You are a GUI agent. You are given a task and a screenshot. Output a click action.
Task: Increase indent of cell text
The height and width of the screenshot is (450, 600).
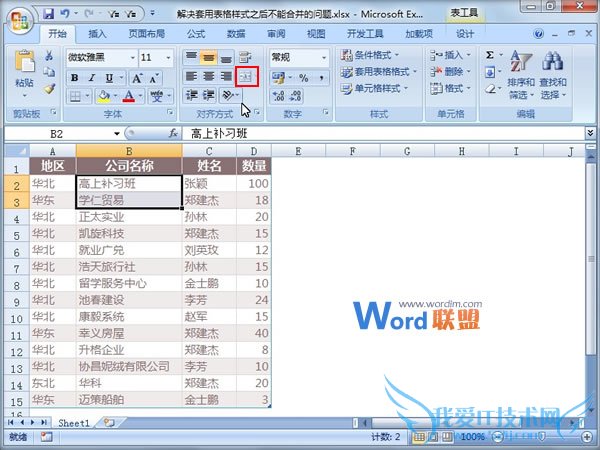pyautogui.click(x=209, y=95)
